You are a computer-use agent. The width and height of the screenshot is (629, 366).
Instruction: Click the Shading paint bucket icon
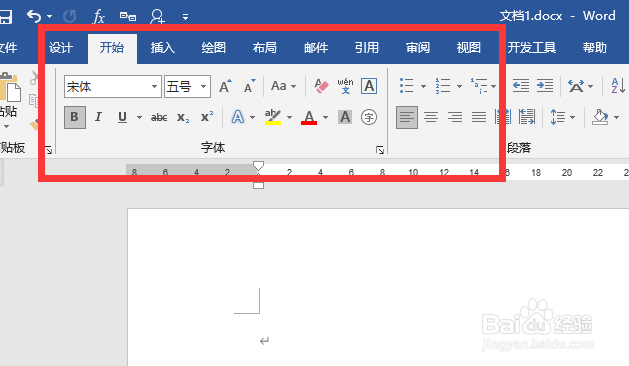coord(600,117)
